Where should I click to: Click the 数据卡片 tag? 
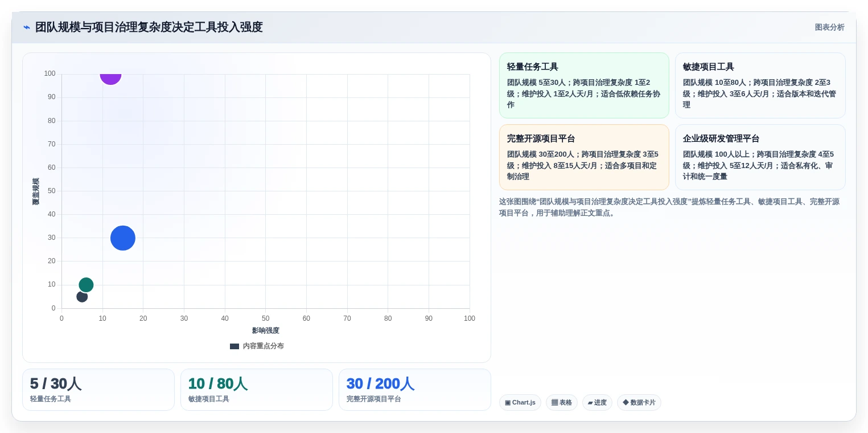coord(639,403)
